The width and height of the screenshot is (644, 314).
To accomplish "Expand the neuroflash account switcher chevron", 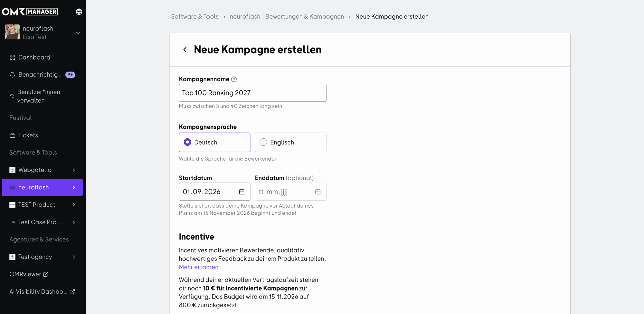I will coord(78,33).
